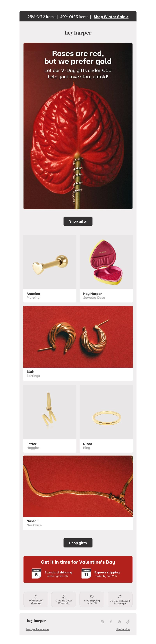The image size is (156, 644).
Task: Open the Instagram icon in footer
Action: [102, 622]
